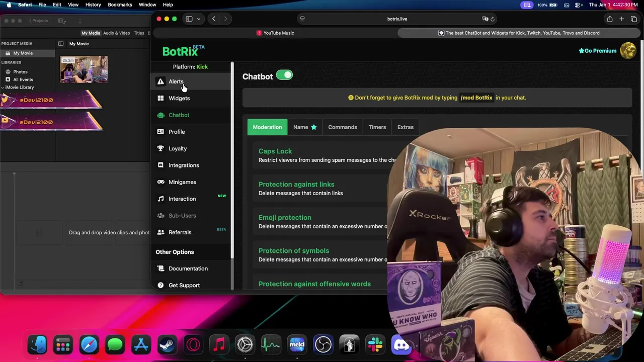The width and height of the screenshot is (644, 362).
Task: Open Safari Bookmarks menu
Action: [120, 5]
